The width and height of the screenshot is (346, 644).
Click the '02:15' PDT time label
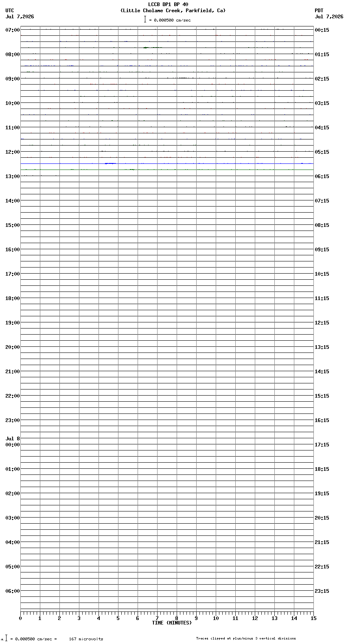click(x=322, y=79)
